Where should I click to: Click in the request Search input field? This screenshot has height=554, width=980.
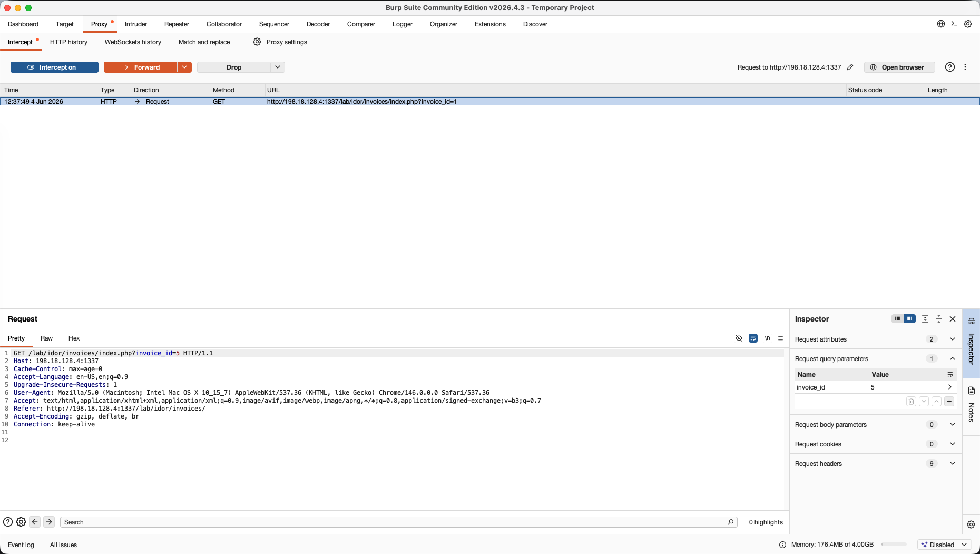[x=393, y=522]
